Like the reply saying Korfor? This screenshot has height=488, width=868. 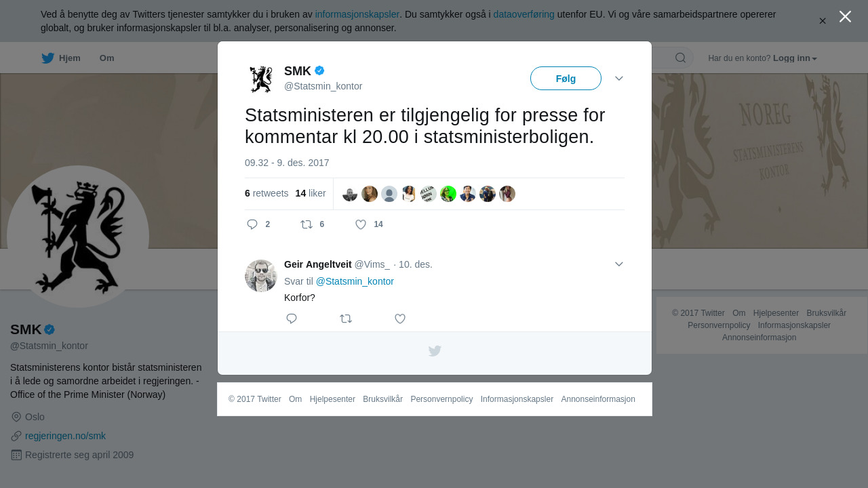click(400, 319)
